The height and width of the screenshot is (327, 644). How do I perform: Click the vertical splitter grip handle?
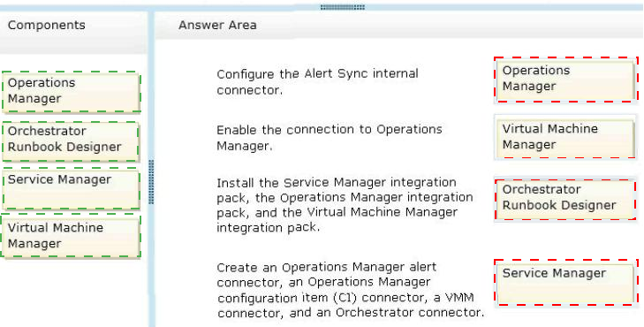point(151,182)
